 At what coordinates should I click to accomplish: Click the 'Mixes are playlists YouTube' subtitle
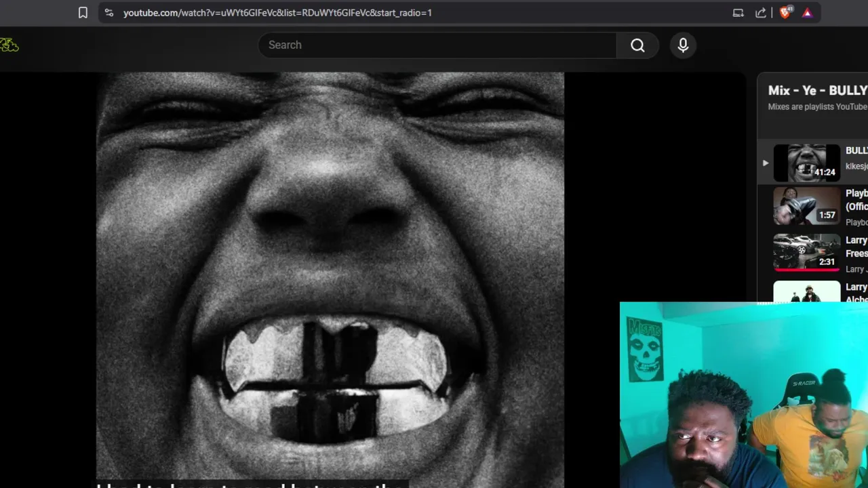(x=818, y=106)
